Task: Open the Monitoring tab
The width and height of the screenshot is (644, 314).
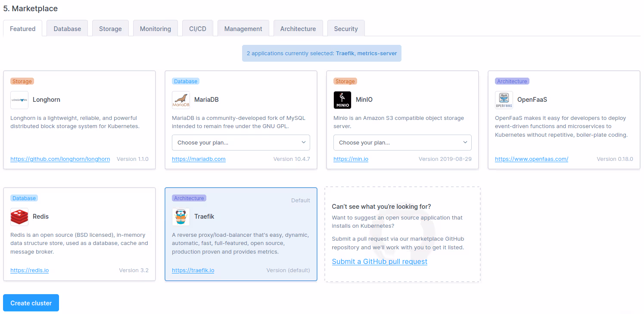Action: click(156, 29)
